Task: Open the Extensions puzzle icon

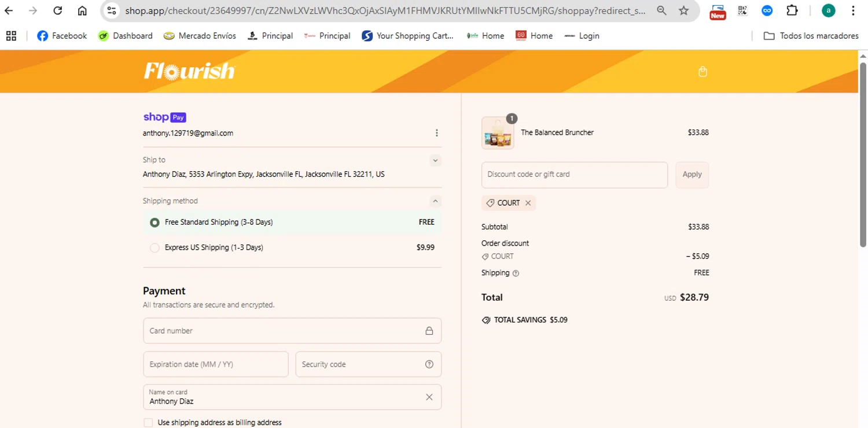Action: point(792,10)
